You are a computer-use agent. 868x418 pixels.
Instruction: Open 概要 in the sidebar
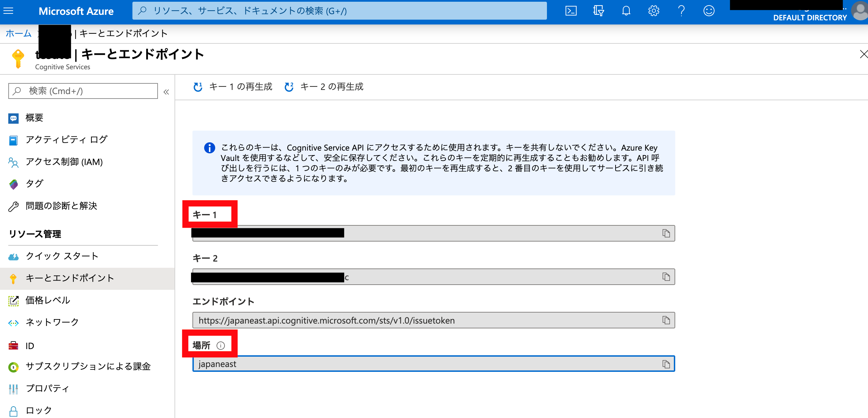pos(87,118)
